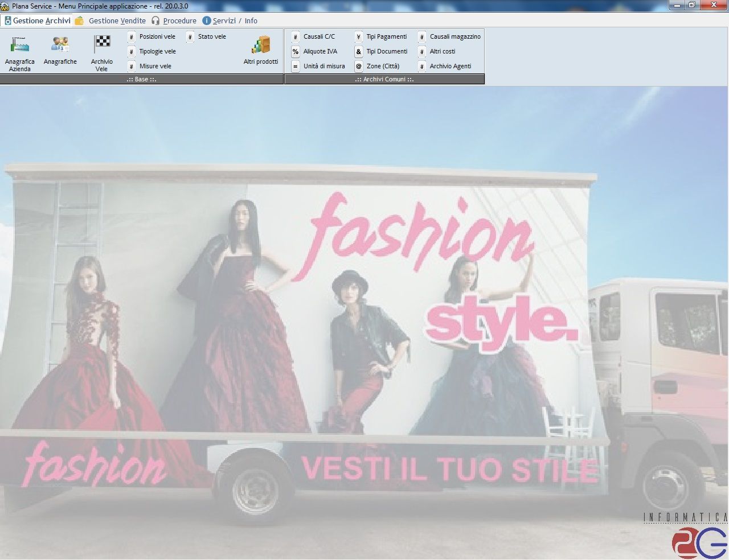Open Misure vele archive
Image resolution: width=729 pixels, height=560 pixels.
coord(155,66)
